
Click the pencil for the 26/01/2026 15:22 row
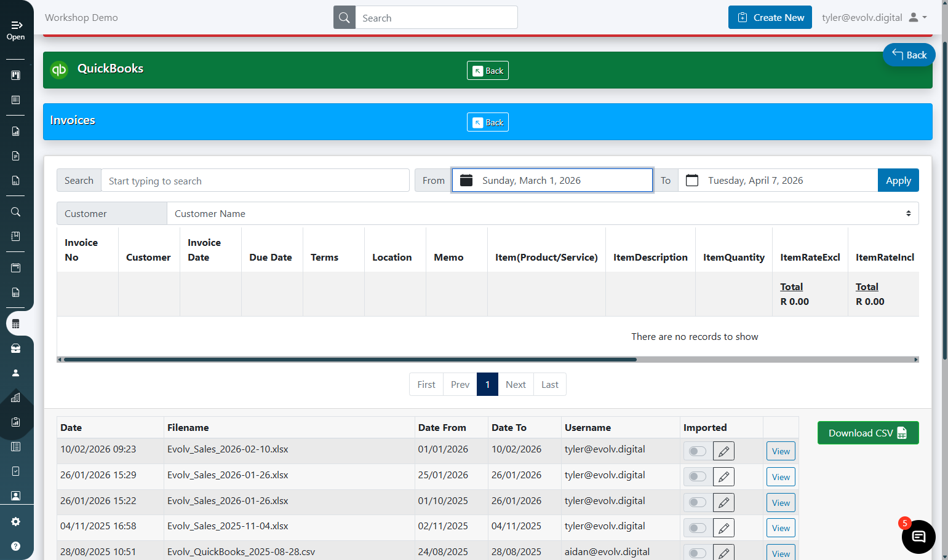tap(723, 503)
